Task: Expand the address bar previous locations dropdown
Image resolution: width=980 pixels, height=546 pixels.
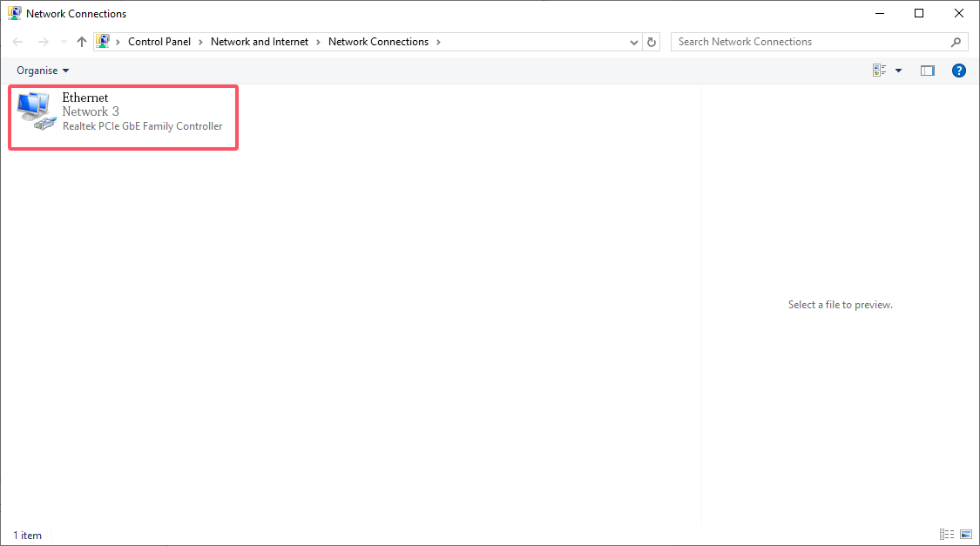Action: tap(634, 42)
